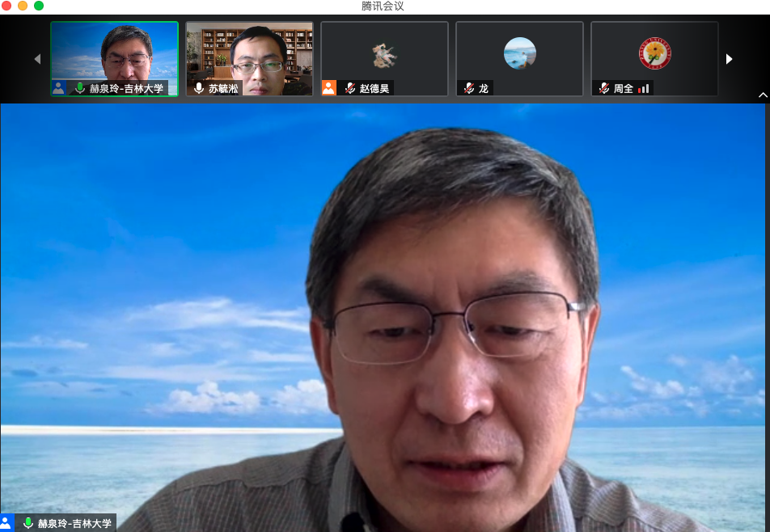
Task: Click 龙 muted microphone icon
Action: point(469,88)
